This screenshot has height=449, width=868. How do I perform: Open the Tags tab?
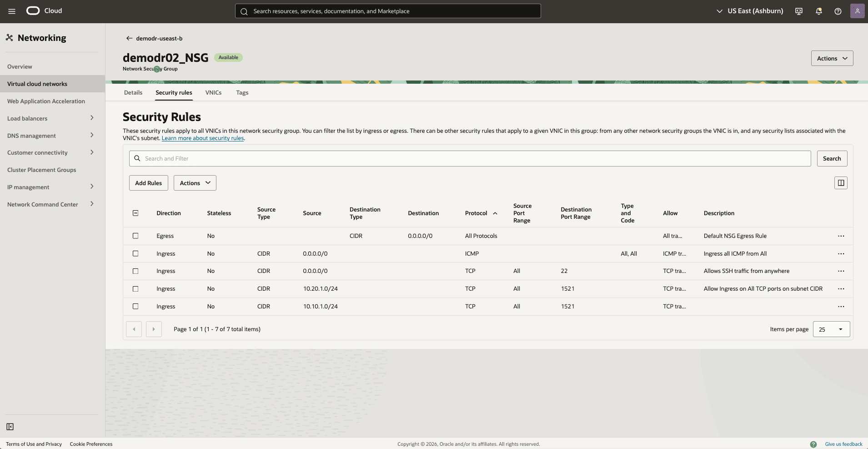tap(242, 92)
